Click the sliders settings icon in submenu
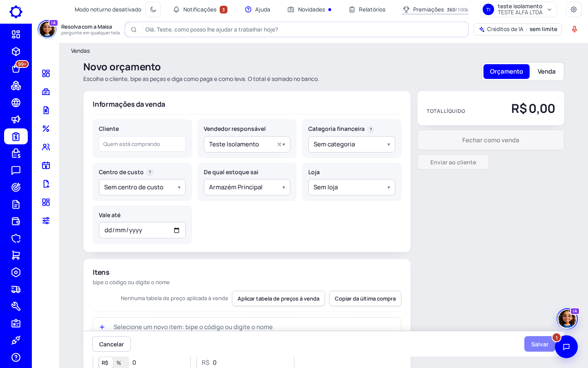Screen dimensions: 588x368 [x=46, y=220]
